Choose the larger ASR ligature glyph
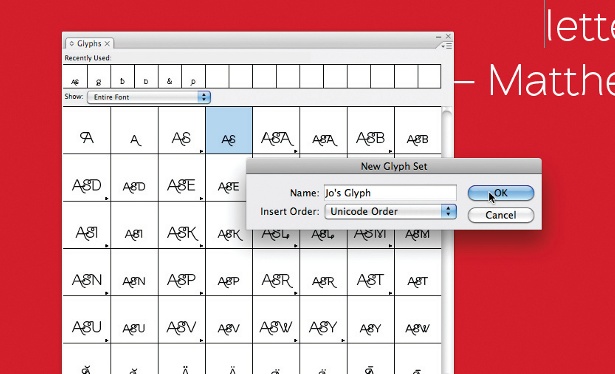615x374 pixels. tap(276, 272)
